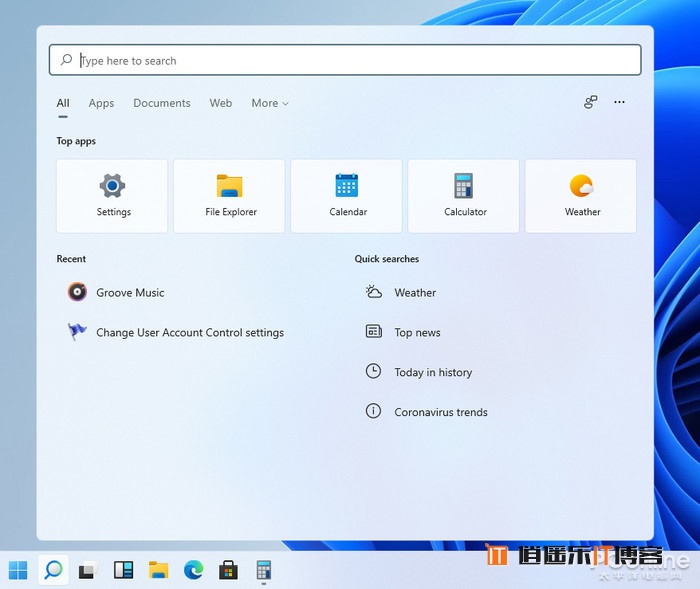Screen dimensions: 700x589
Task: Open Microsoft Store from taskbar
Action: [228, 570]
